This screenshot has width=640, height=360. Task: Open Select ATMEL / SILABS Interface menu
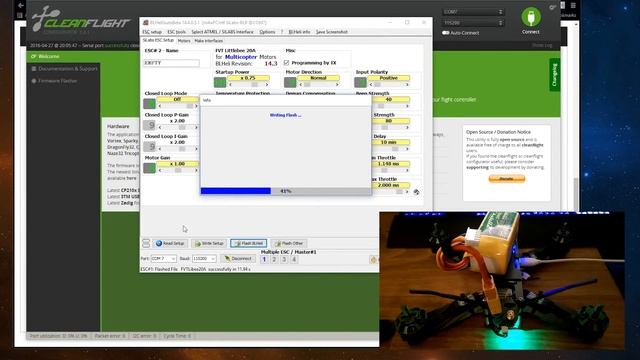[222, 32]
